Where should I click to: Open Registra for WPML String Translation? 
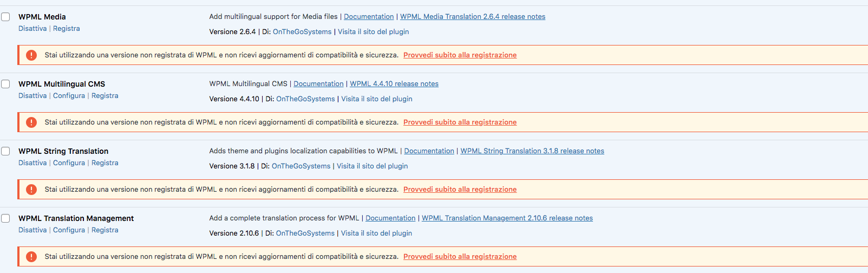105,163
